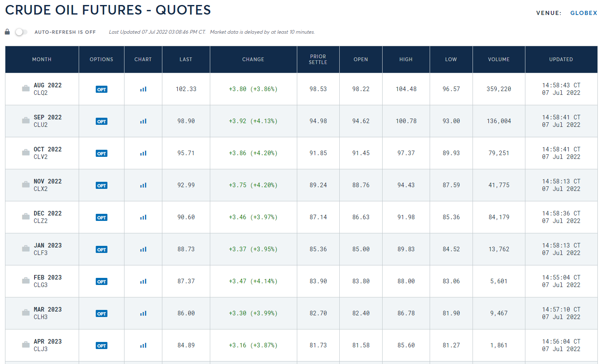The width and height of the screenshot is (602, 364).
Task: Click the briefcase icon for OCT 2022
Action: 26,152
